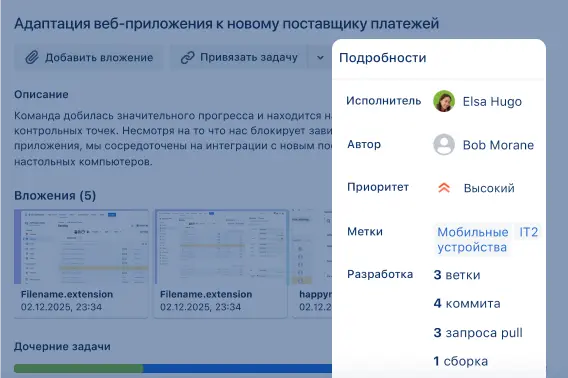Click the green segment of child-task progress bar
The height and width of the screenshot is (378, 568).
(79, 369)
